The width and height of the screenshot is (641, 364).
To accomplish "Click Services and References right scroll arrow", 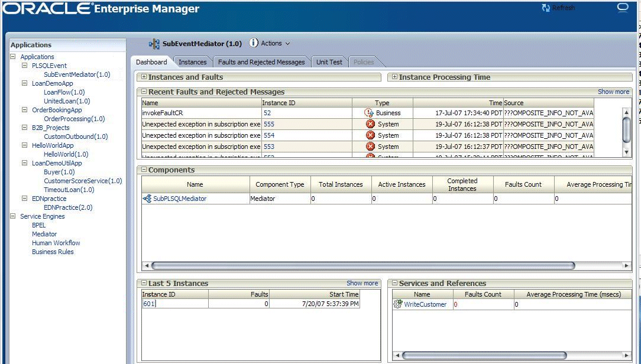I will pos(627,355).
